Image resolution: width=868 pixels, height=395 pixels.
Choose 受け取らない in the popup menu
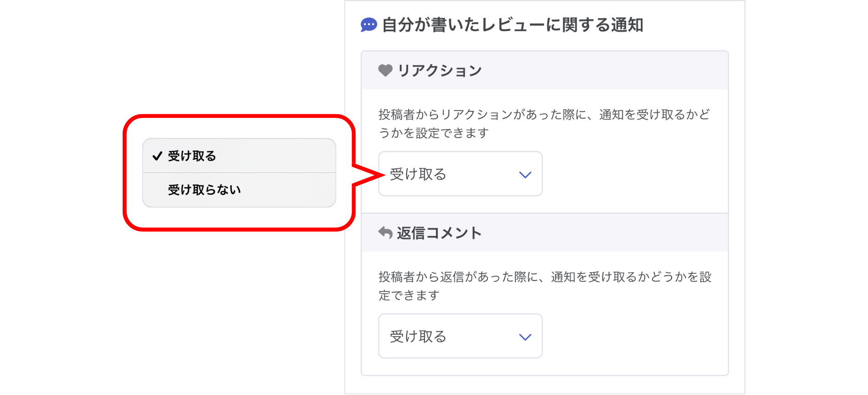click(204, 190)
